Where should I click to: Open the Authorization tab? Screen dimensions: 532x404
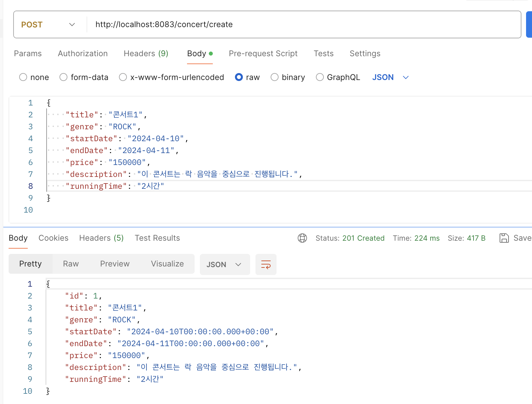[x=83, y=54]
